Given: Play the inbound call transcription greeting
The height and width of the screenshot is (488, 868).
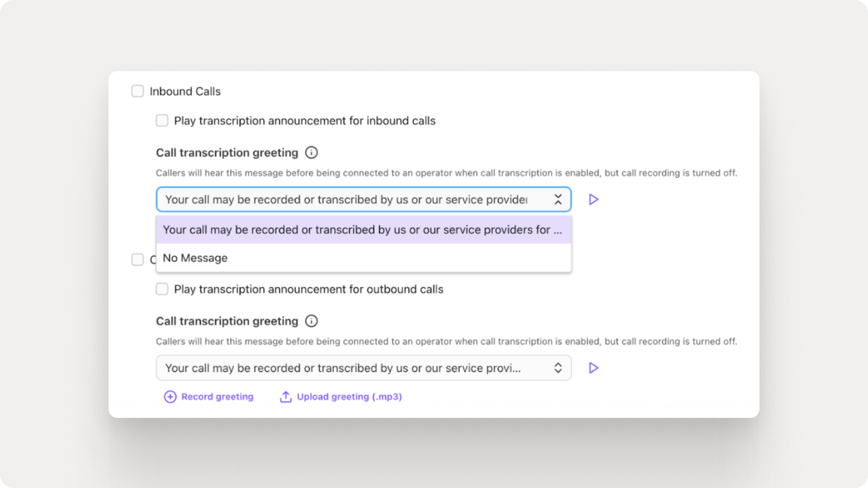Looking at the screenshot, I should click(x=593, y=199).
